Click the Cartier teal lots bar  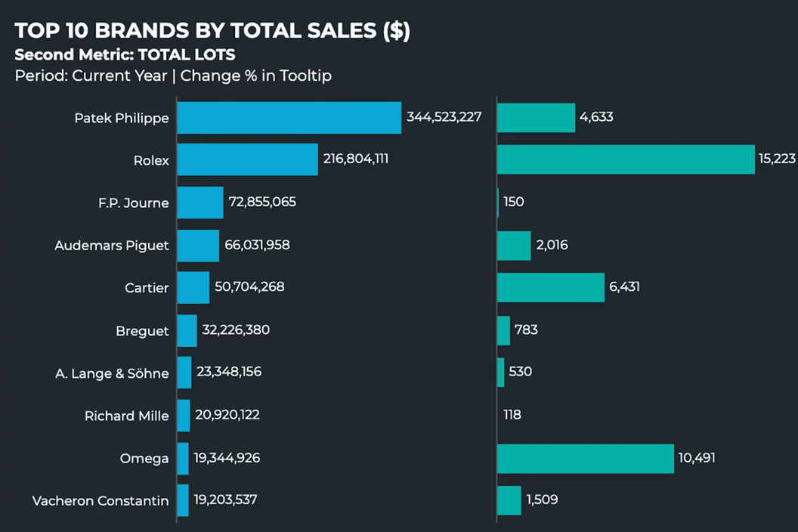[x=551, y=287]
